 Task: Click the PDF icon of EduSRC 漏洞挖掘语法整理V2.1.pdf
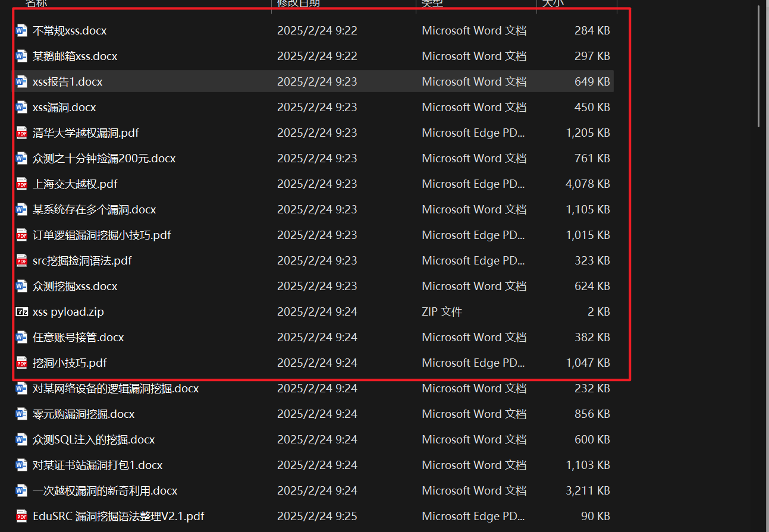[x=21, y=516]
